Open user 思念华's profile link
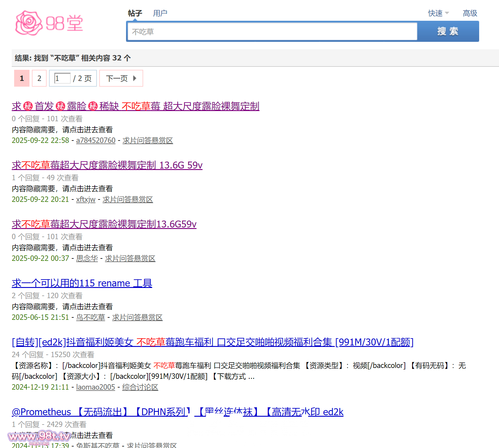The image size is (499, 448). (87, 258)
